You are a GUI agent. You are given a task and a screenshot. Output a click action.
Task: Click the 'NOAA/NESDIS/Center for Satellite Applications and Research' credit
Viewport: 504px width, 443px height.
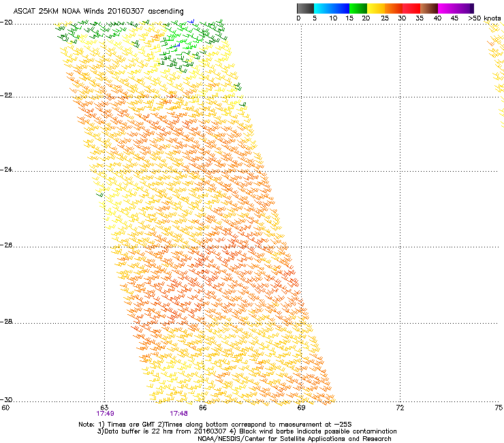pos(294,439)
